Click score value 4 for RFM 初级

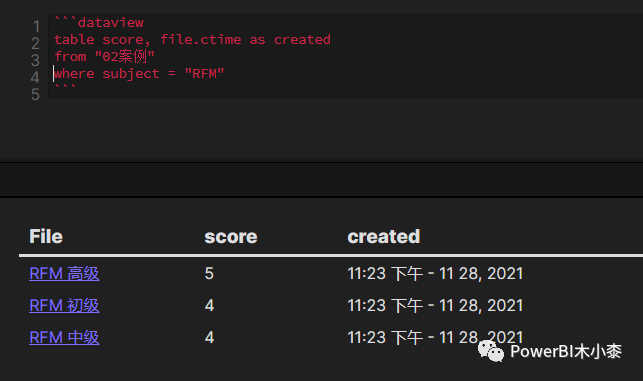(209, 306)
